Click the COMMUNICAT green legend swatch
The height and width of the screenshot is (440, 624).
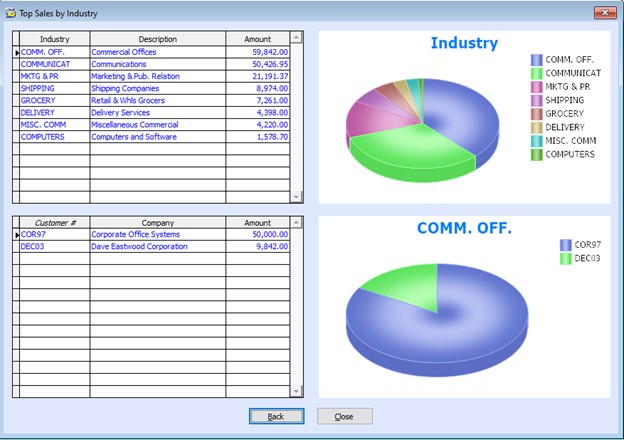[x=537, y=73]
